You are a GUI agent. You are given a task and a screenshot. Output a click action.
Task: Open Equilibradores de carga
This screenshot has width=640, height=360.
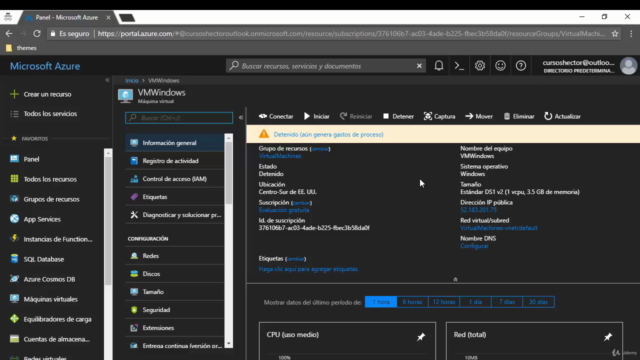tap(51, 319)
